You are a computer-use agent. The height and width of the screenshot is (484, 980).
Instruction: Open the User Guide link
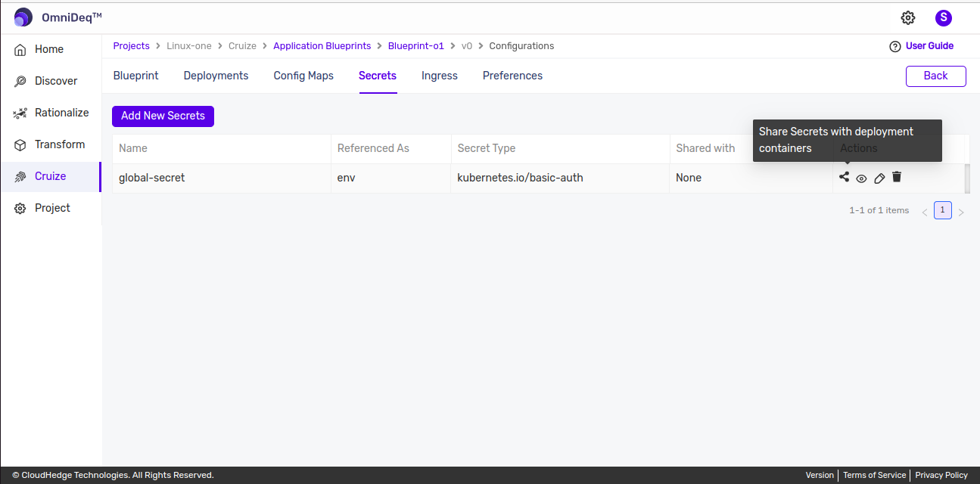tap(929, 46)
